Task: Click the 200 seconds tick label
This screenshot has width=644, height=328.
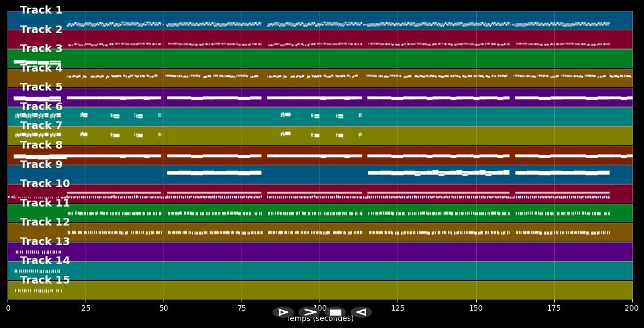Action: [x=632, y=308]
